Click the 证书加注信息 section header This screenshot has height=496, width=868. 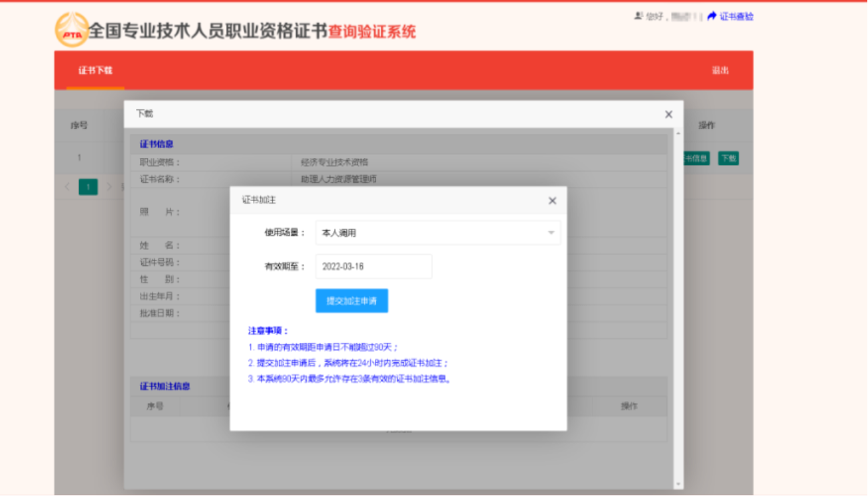point(165,386)
